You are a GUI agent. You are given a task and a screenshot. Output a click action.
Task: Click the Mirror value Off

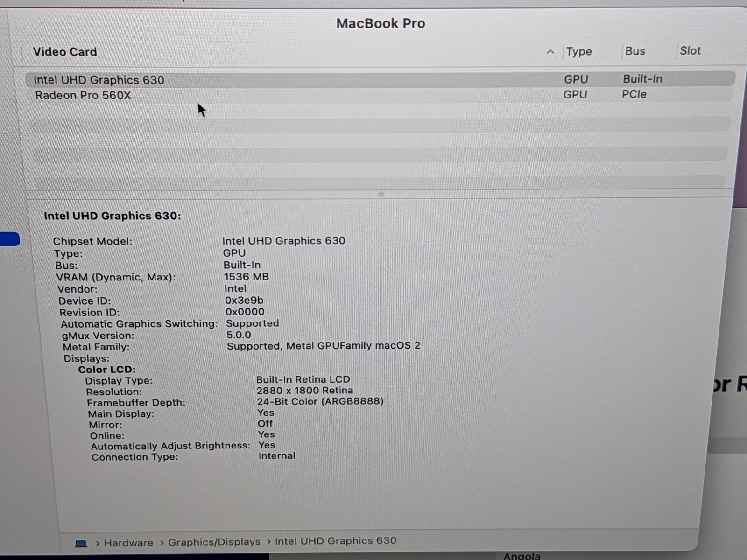[x=265, y=423]
